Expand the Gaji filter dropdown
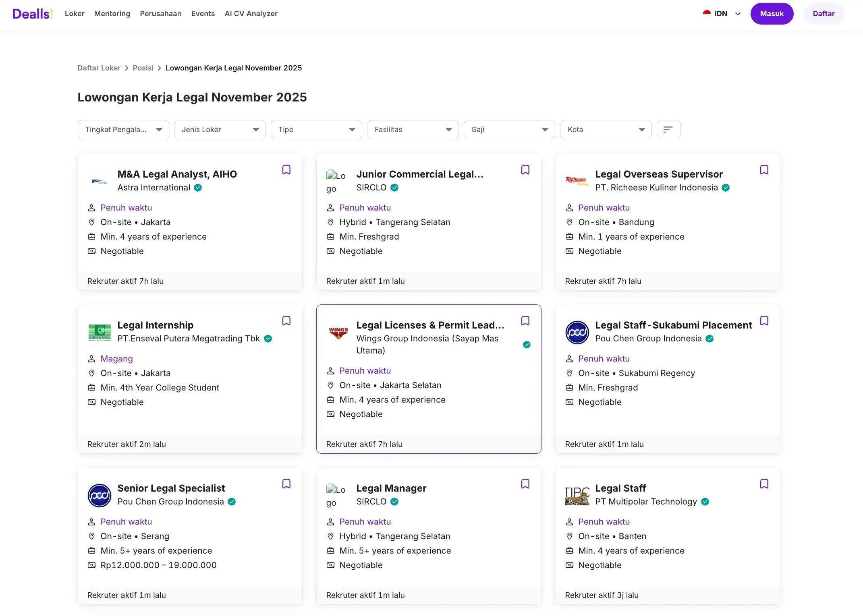This screenshot has height=616, width=863. [509, 130]
